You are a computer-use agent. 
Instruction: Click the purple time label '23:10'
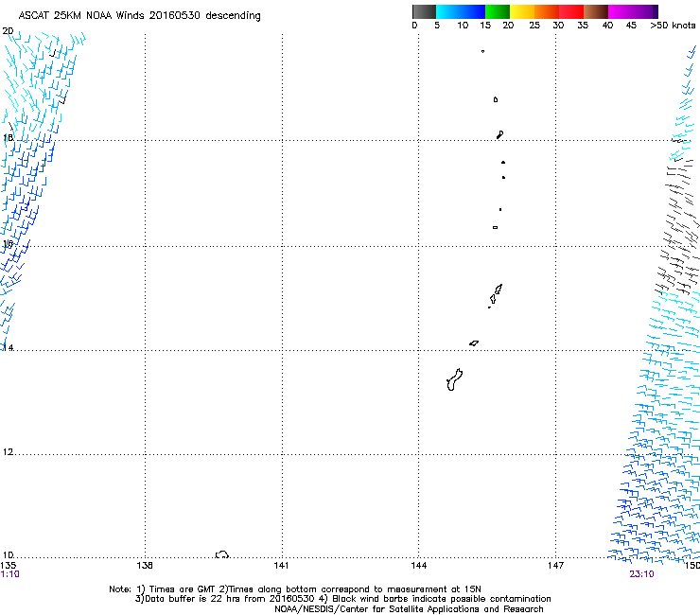(x=641, y=574)
